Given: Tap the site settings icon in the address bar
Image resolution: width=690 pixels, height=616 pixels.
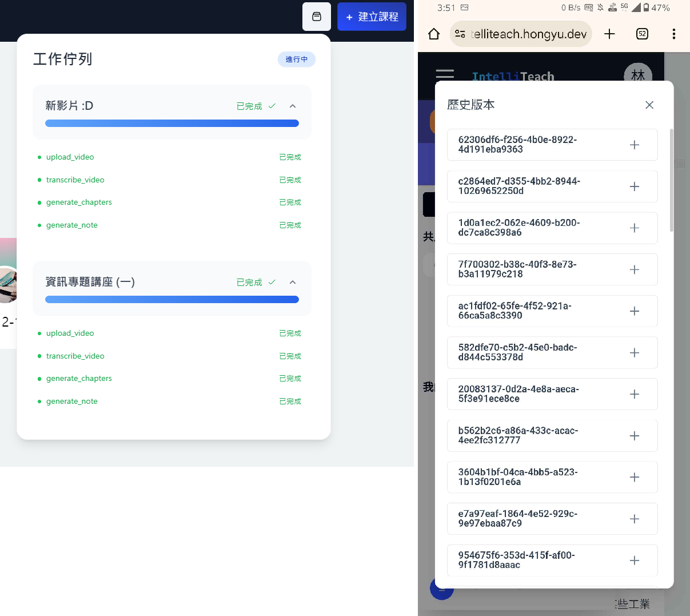Looking at the screenshot, I should coord(458,34).
